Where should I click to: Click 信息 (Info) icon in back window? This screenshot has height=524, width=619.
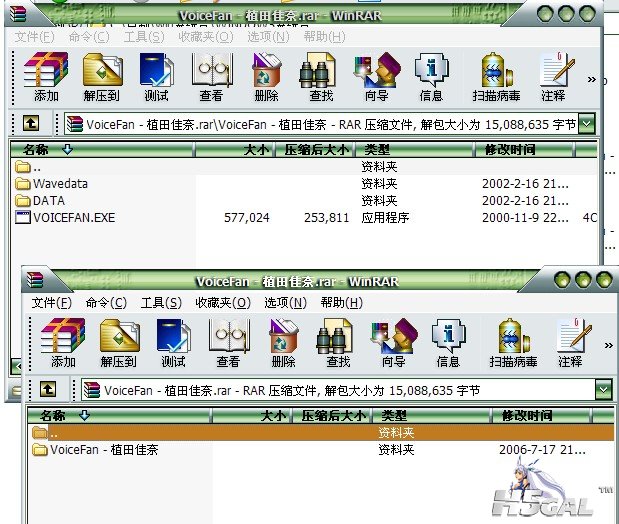tap(431, 70)
